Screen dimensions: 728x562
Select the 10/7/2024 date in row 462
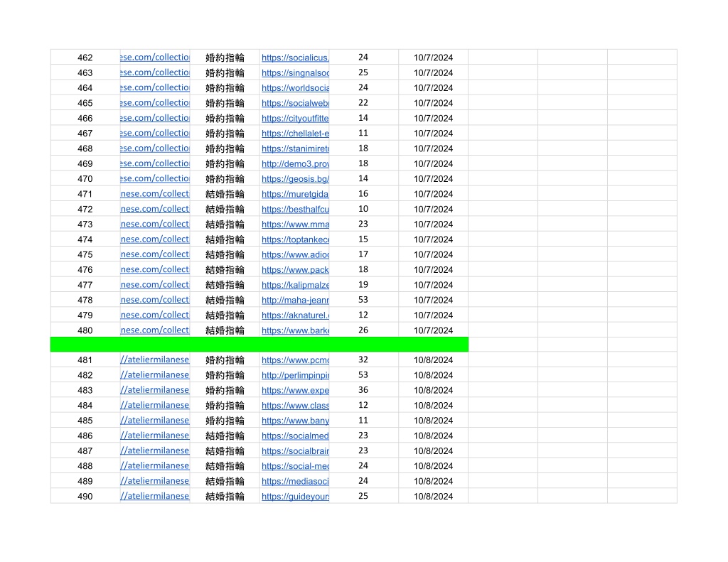433,58
